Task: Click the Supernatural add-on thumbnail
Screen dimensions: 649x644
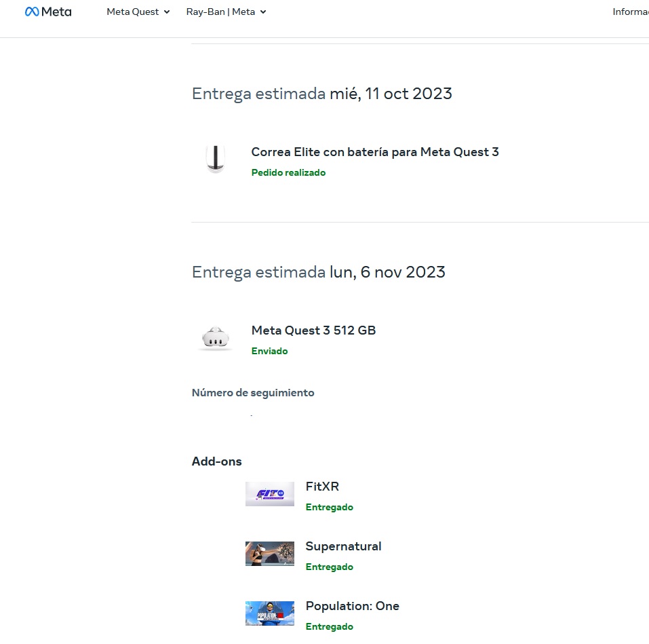Action: pos(270,553)
